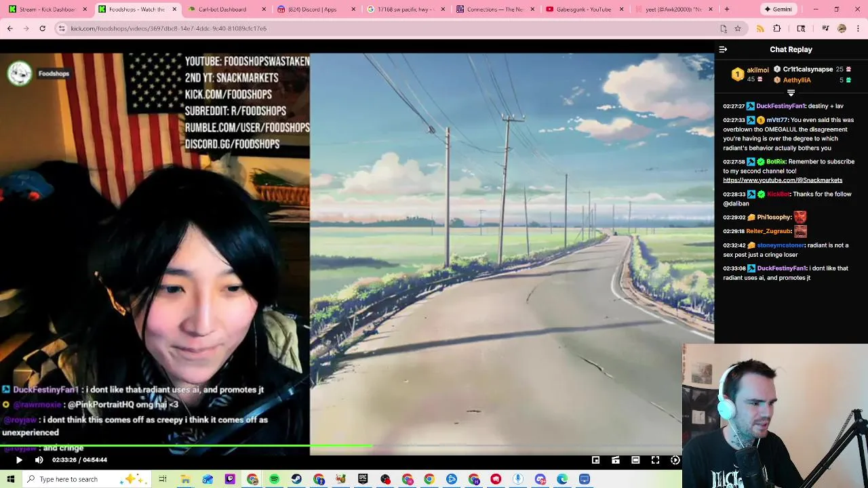Open Chrome extensions puzzle menu

tap(776, 28)
